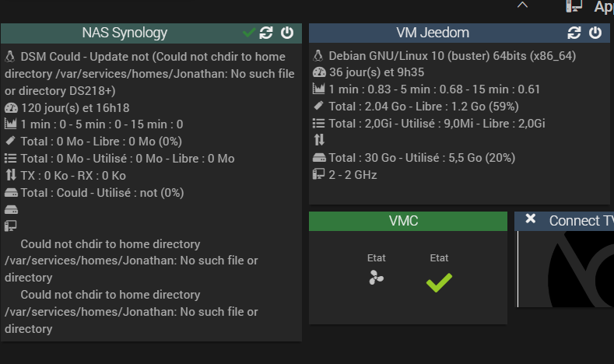Click the VMC widget title bar
The height and width of the screenshot is (364, 614).
(x=403, y=221)
